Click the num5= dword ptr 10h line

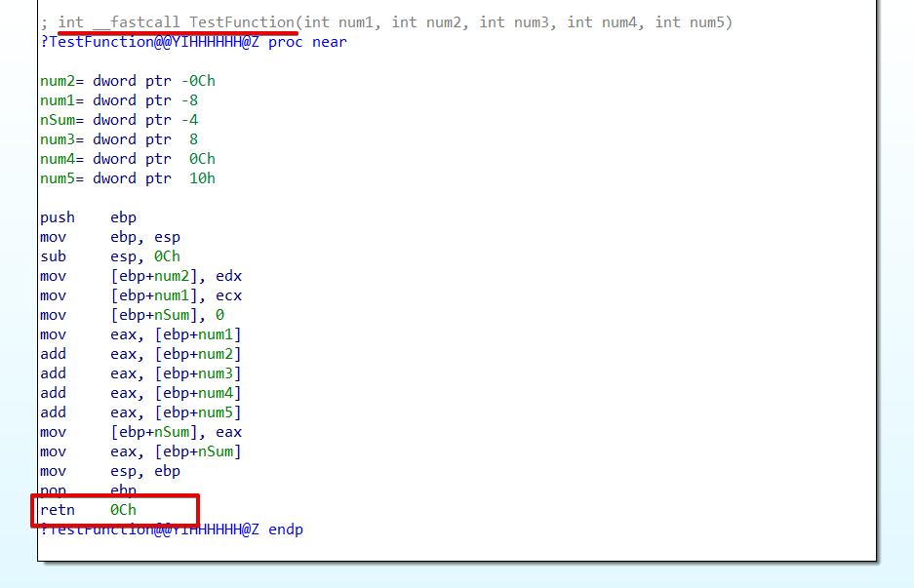coord(127,177)
